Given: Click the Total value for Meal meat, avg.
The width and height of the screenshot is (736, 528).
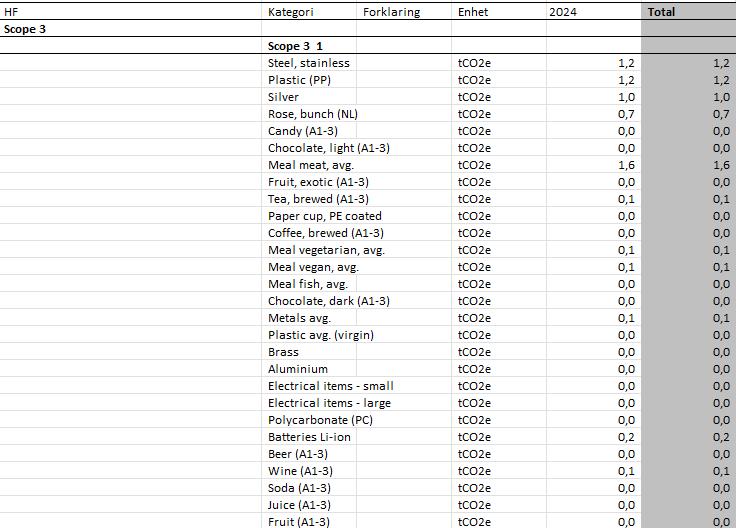Looking at the screenshot, I should (721, 165).
